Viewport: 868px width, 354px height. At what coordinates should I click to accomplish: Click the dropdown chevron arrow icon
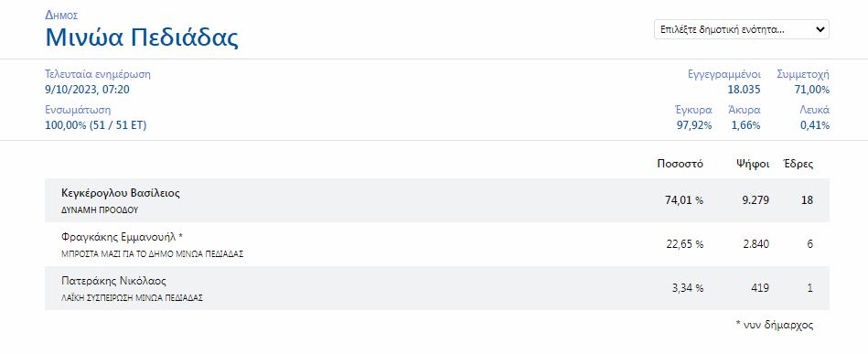820,30
